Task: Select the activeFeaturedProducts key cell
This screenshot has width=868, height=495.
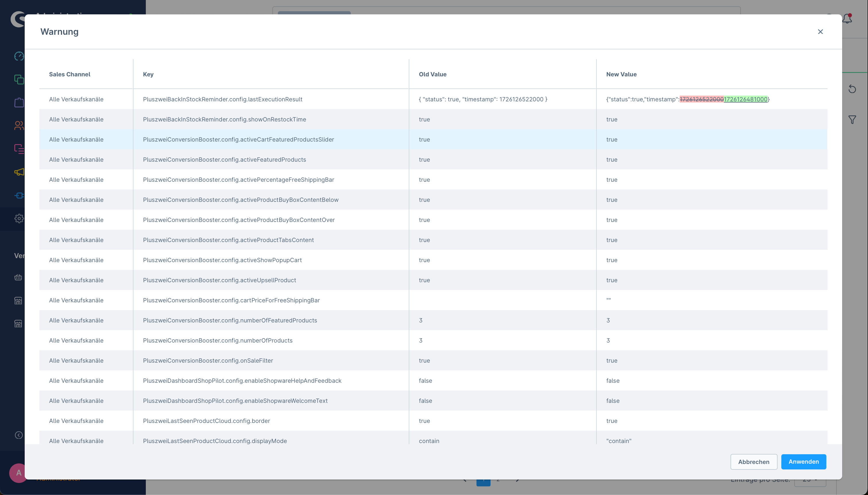Action: [x=271, y=159]
